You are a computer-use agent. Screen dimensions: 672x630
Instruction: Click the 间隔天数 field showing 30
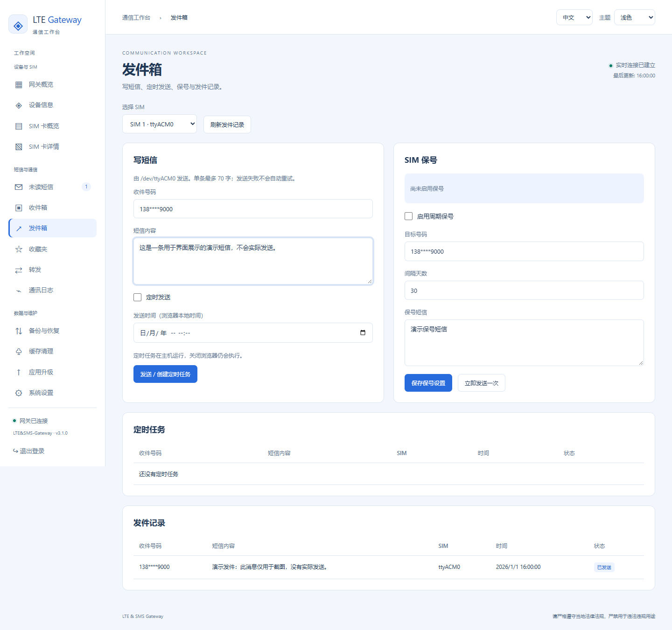coord(524,291)
